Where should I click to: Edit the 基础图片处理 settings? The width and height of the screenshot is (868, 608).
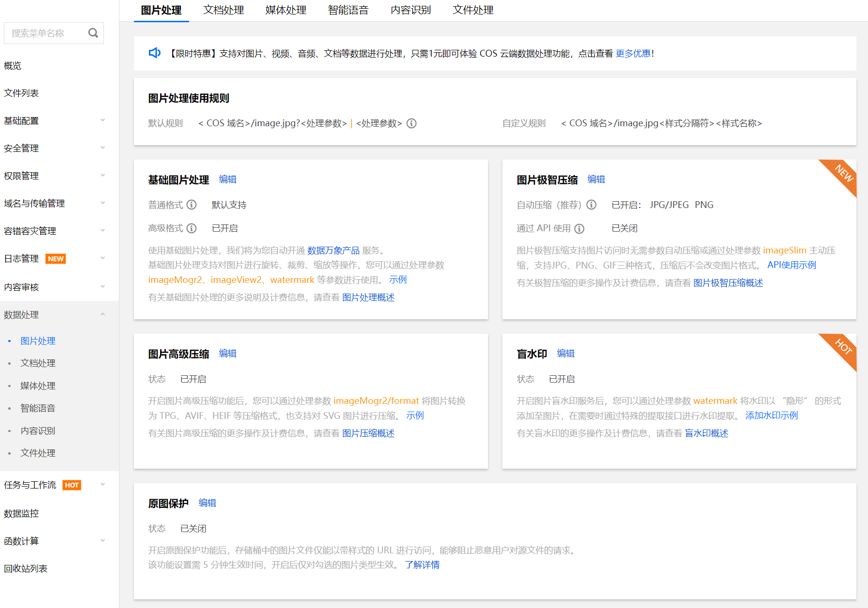[227, 179]
